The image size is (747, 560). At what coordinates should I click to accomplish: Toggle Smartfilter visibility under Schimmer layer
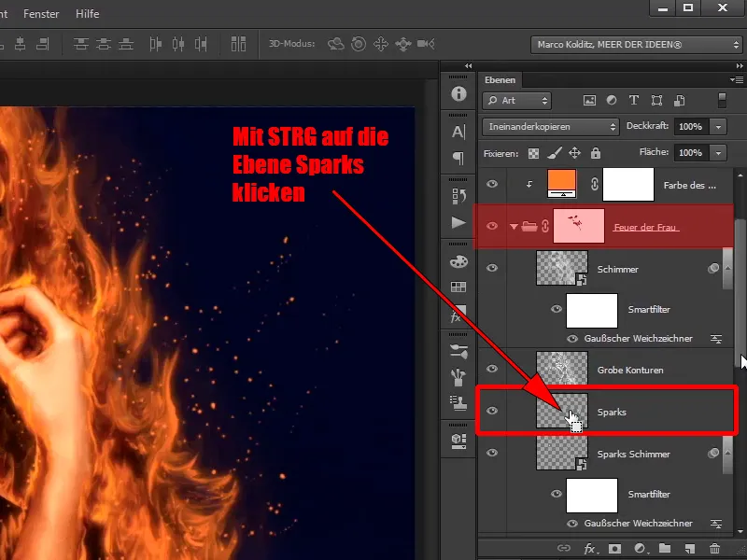pos(556,309)
